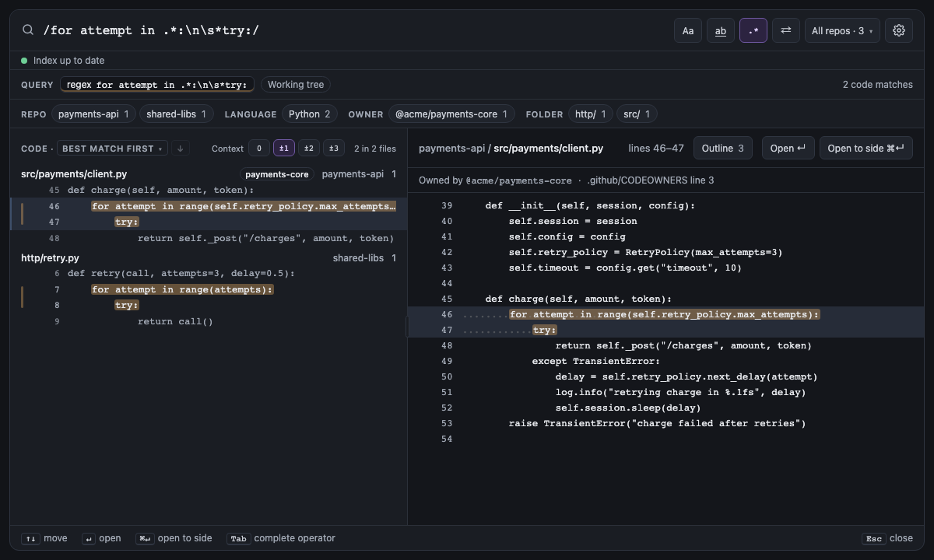Toggle case-sensitive Aa matching

tap(688, 30)
